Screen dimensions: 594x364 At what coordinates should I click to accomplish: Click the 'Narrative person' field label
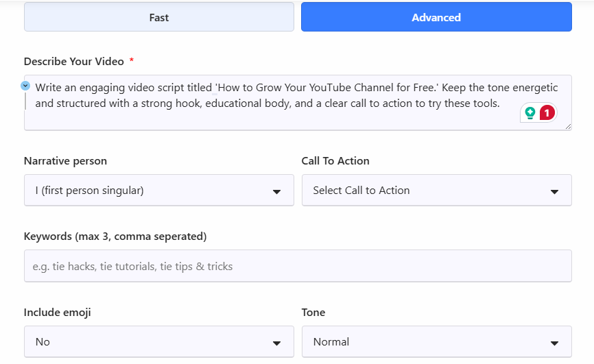click(x=65, y=161)
